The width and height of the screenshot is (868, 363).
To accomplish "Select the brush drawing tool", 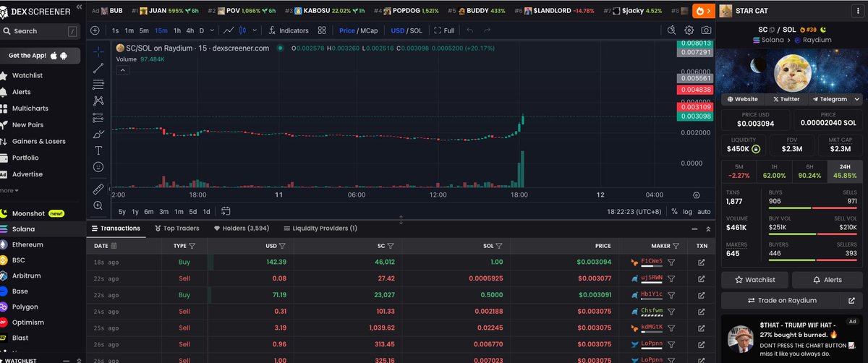I will (98, 134).
